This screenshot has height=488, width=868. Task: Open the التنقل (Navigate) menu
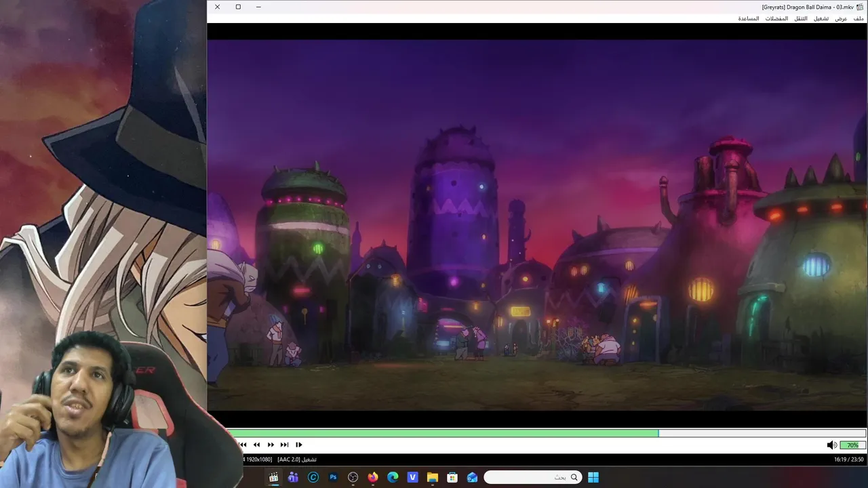tap(801, 18)
